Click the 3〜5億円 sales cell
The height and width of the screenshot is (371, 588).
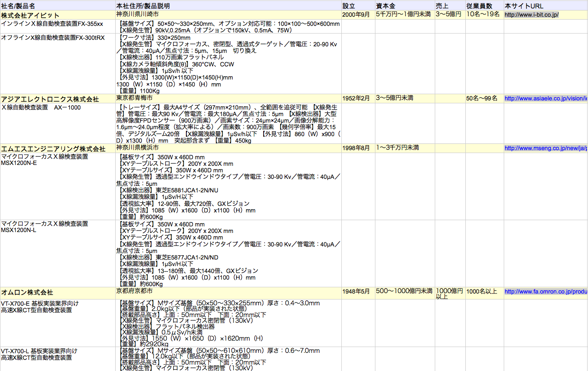pyautogui.click(x=450, y=15)
